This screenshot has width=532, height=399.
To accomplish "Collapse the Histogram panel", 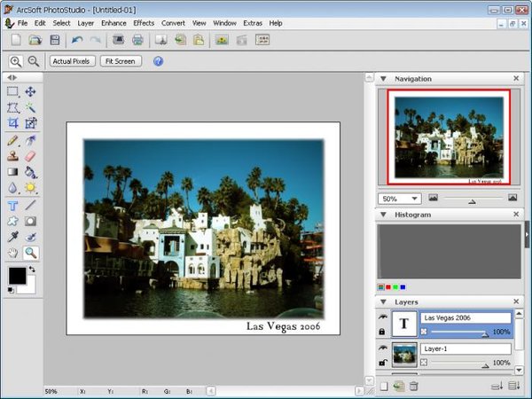I will pyautogui.click(x=384, y=215).
